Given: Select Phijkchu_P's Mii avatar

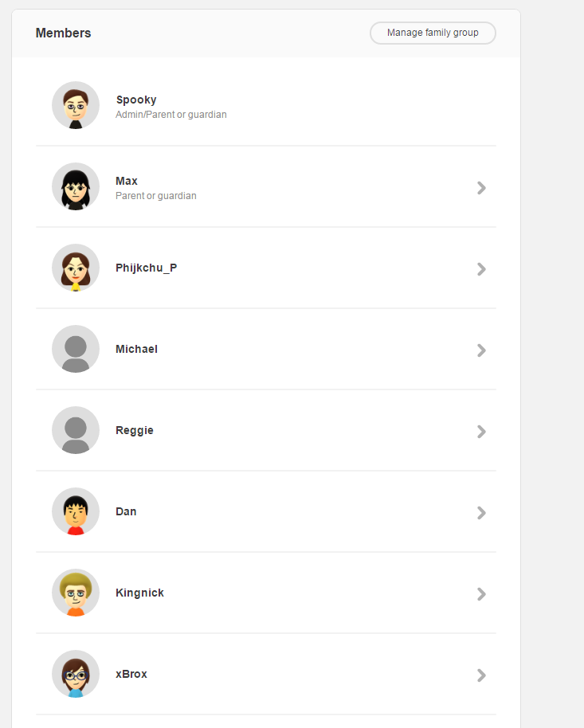Looking at the screenshot, I should [76, 268].
